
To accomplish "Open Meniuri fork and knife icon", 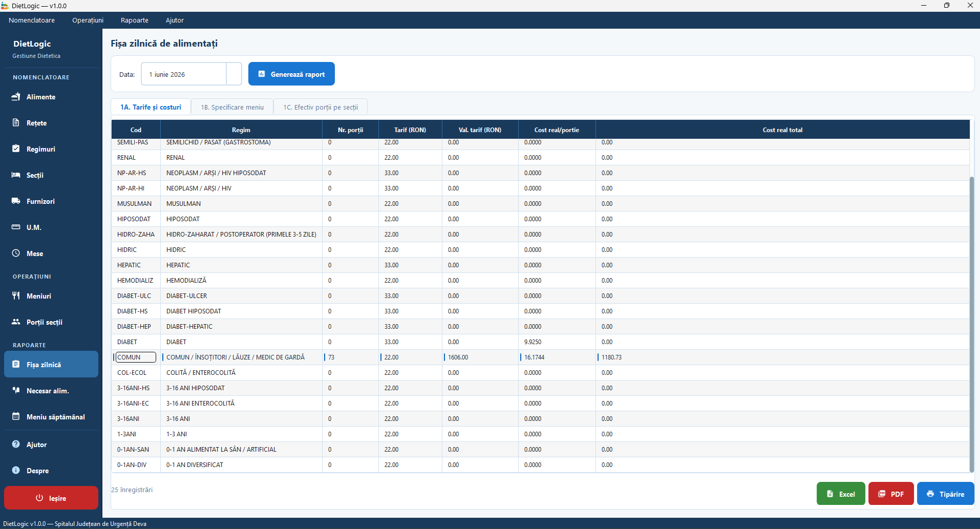I will click(x=16, y=296).
